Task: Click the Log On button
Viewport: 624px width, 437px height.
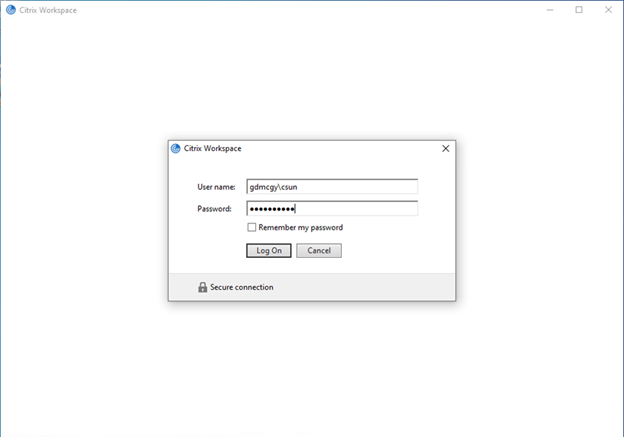Action: click(x=269, y=251)
